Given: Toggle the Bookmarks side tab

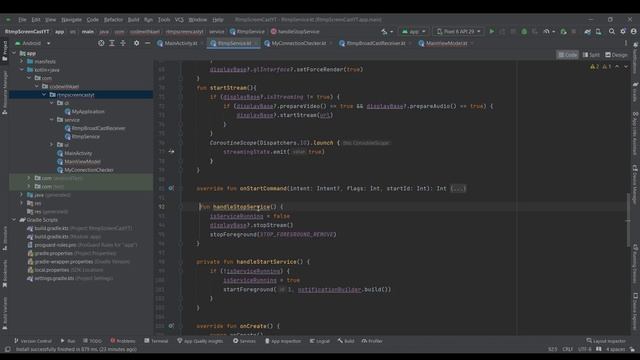Looking at the screenshot, I should [x=4, y=274].
